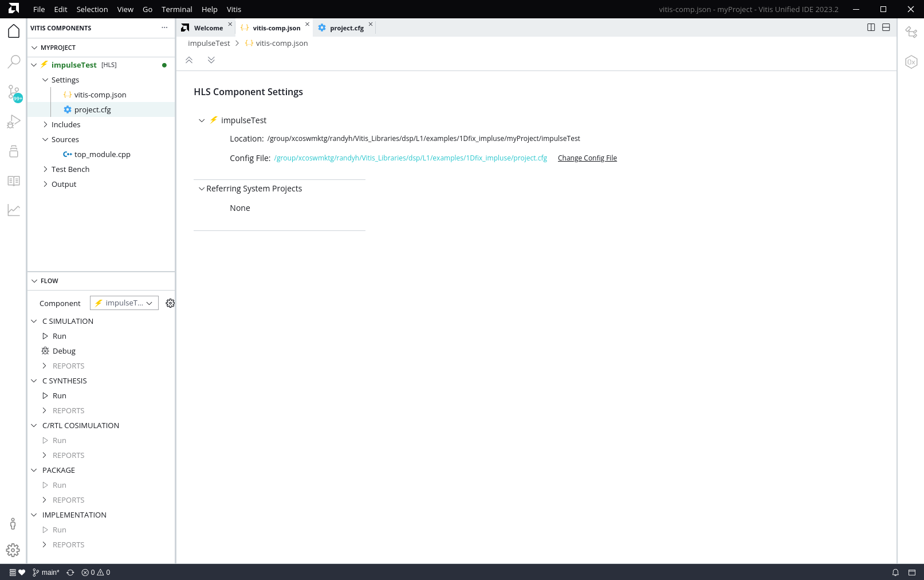Viewport: 924px width, 580px height.
Task: Open the containers icon in activity bar
Action: (x=14, y=151)
